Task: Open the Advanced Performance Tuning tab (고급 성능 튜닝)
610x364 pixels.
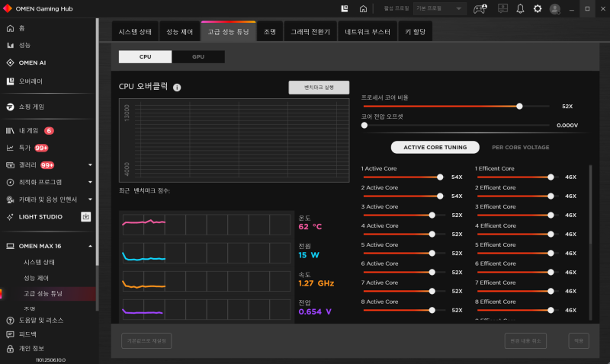Action: pyautogui.click(x=228, y=31)
